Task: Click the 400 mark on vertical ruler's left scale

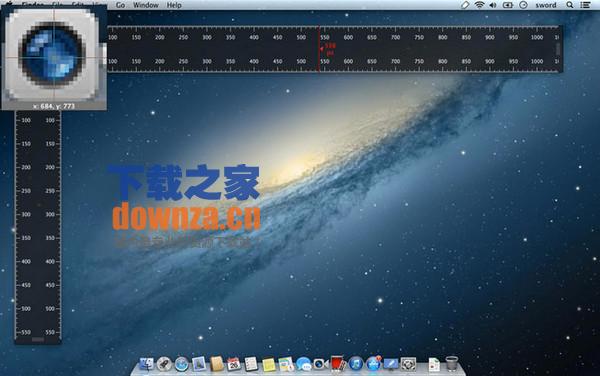Action: pyautogui.click(x=26, y=262)
